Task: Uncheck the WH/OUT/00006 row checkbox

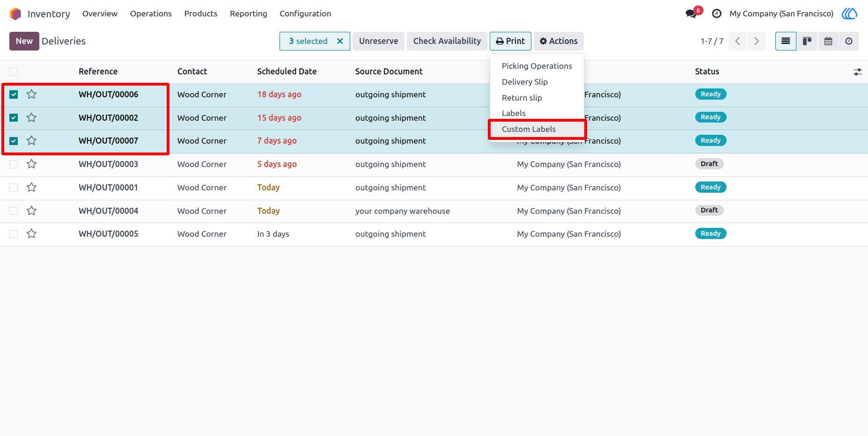Action: (14, 94)
